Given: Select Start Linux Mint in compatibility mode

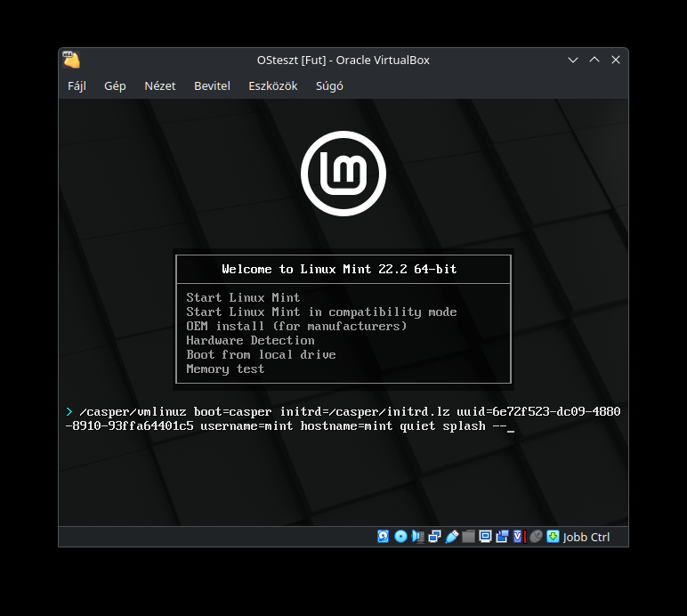Looking at the screenshot, I should pyautogui.click(x=321, y=312).
